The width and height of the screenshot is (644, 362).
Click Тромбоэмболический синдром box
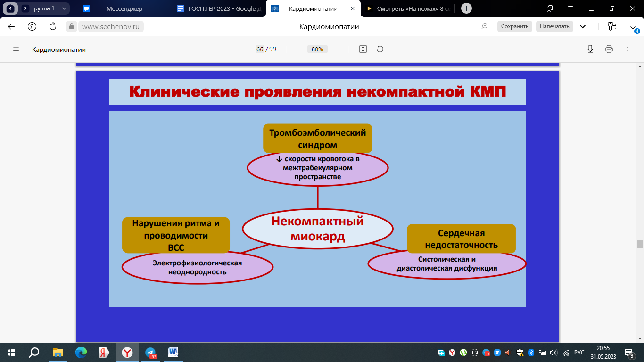click(318, 139)
